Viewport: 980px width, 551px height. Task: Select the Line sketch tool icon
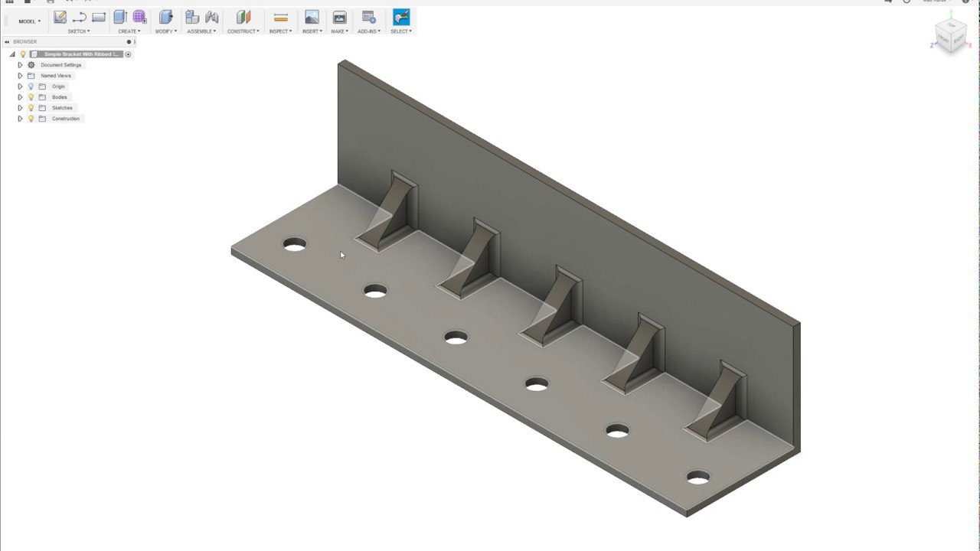79,17
